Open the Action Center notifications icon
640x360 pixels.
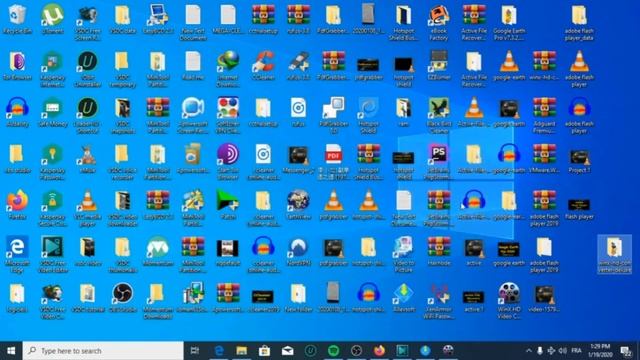click(626, 351)
